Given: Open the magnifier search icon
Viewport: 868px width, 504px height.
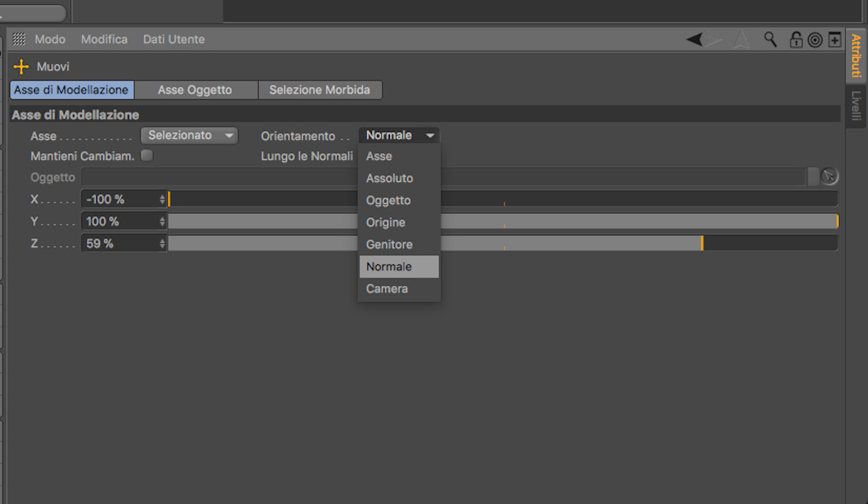Looking at the screenshot, I should 770,40.
